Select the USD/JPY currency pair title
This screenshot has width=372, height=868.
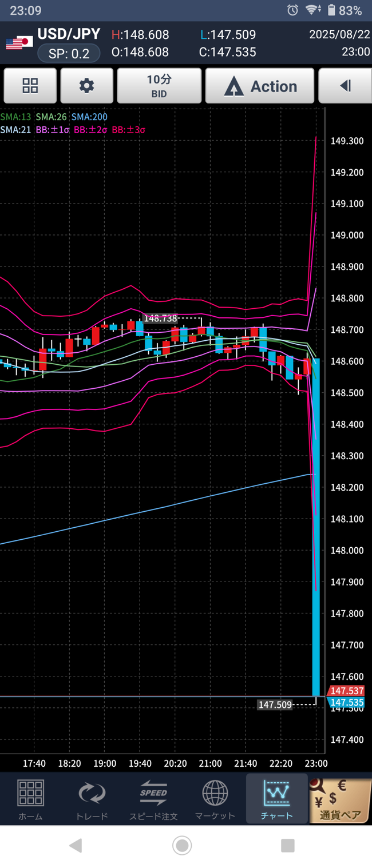tap(69, 34)
